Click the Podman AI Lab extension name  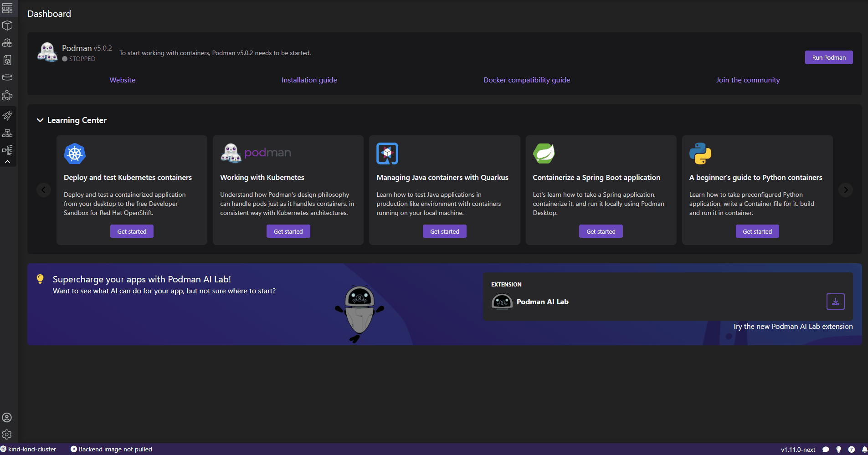[x=542, y=302]
